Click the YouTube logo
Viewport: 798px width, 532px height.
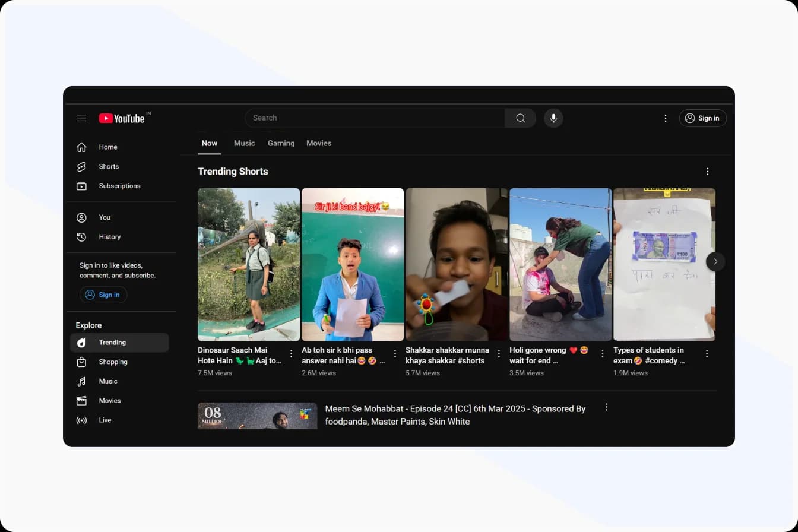coord(122,118)
